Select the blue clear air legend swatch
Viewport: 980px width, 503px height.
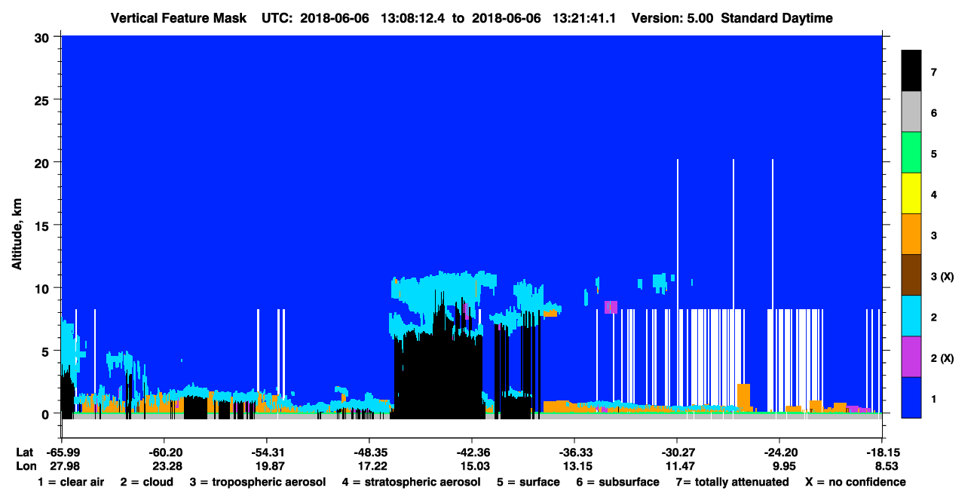tap(911, 397)
